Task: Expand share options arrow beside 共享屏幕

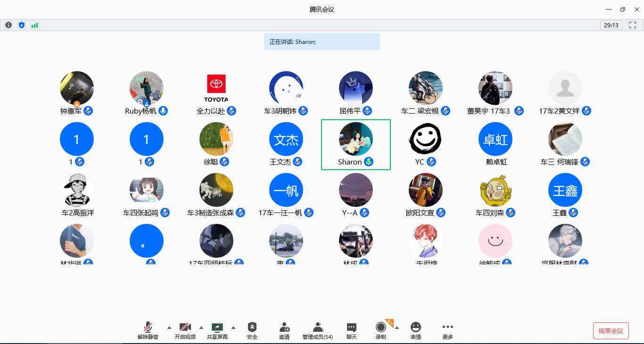Action: pos(233,328)
